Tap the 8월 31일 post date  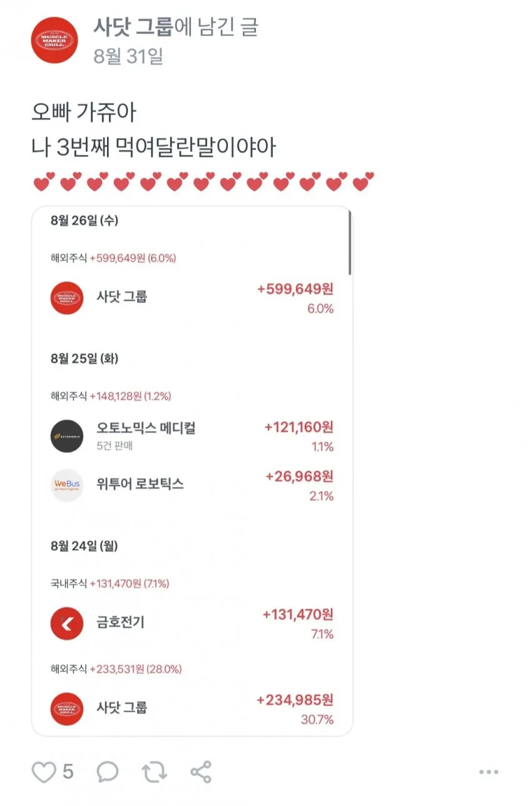point(128,56)
